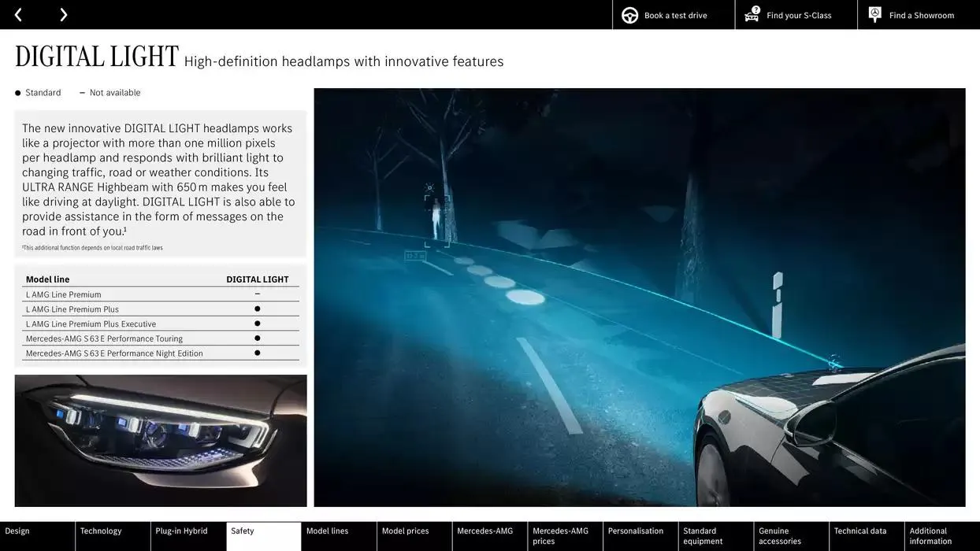This screenshot has height=551, width=980.
Task: Click the headlamps with innovative features subtitle
Action: tap(343, 61)
